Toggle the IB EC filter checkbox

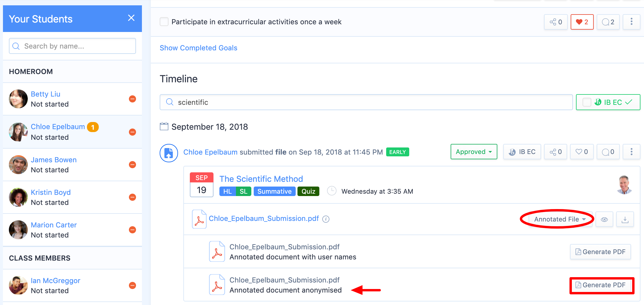pyautogui.click(x=587, y=102)
